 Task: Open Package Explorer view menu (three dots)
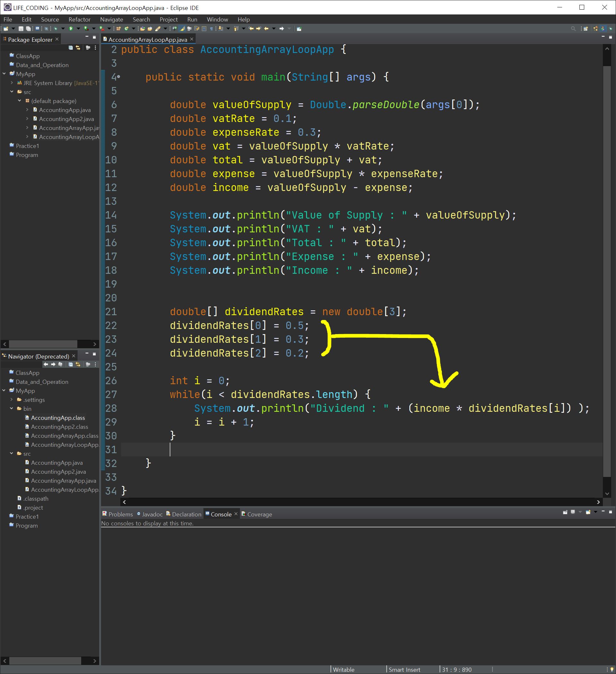pyautogui.click(x=96, y=48)
